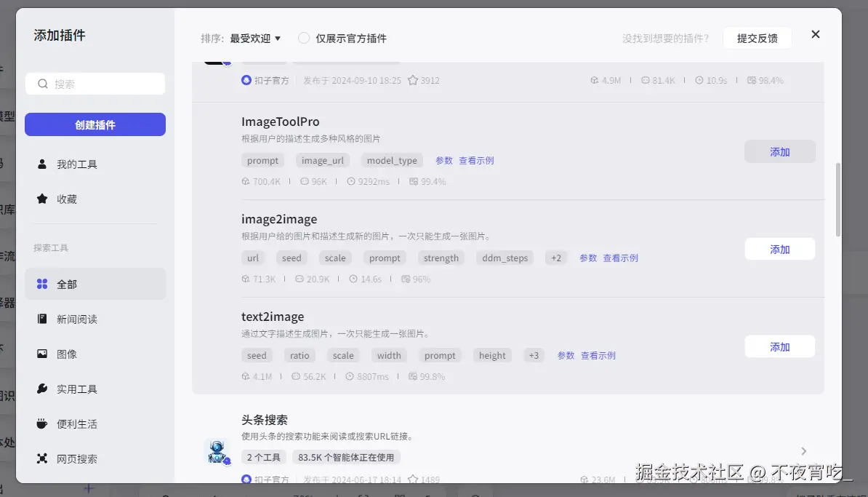Click the 图像 picture icon
The image size is (868, 497).
[42, 354]
